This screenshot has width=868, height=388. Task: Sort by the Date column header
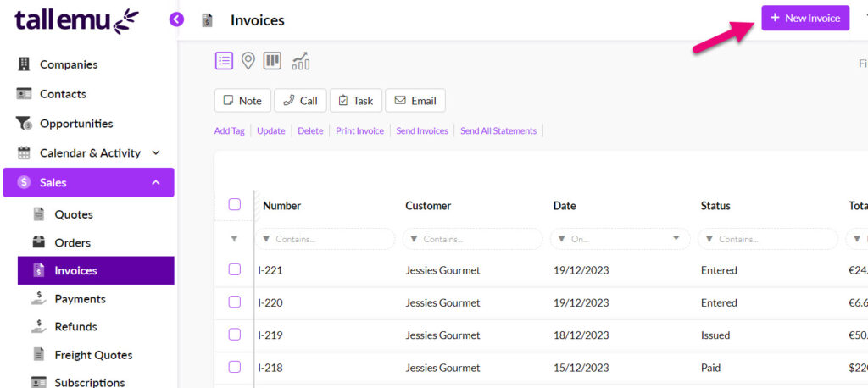click(565, 206)
